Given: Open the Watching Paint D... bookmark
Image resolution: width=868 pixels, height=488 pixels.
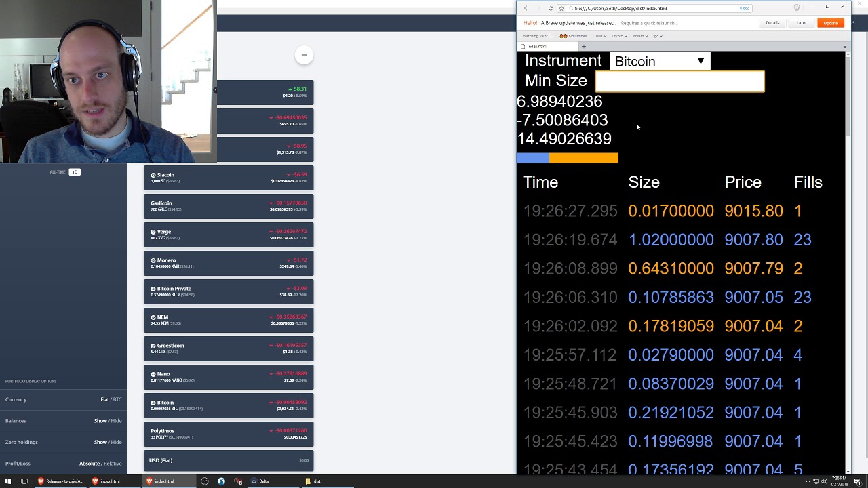Looking at the screenshot, I should pos(538,36).
